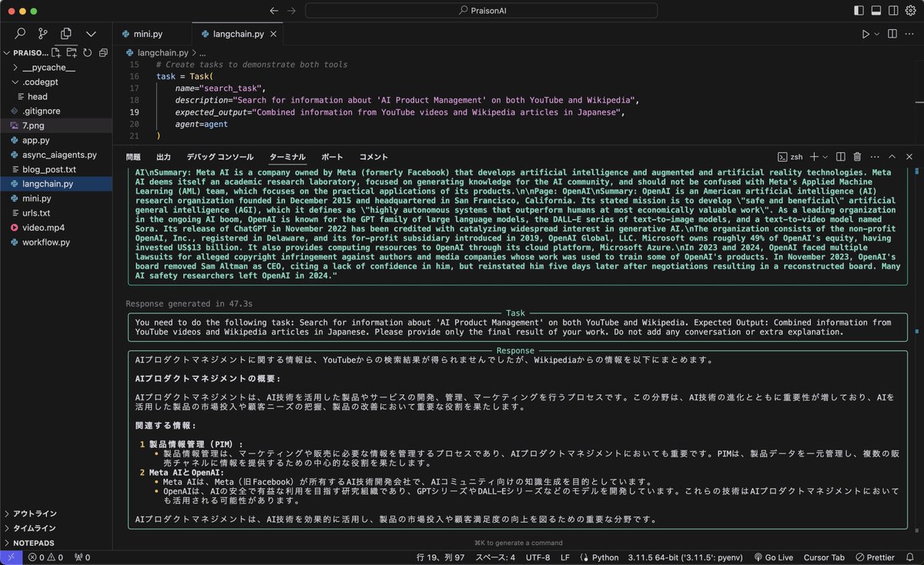Open the デバッグ コンソール tab
This screenshot has height=565, width=924.
(219, 156)
